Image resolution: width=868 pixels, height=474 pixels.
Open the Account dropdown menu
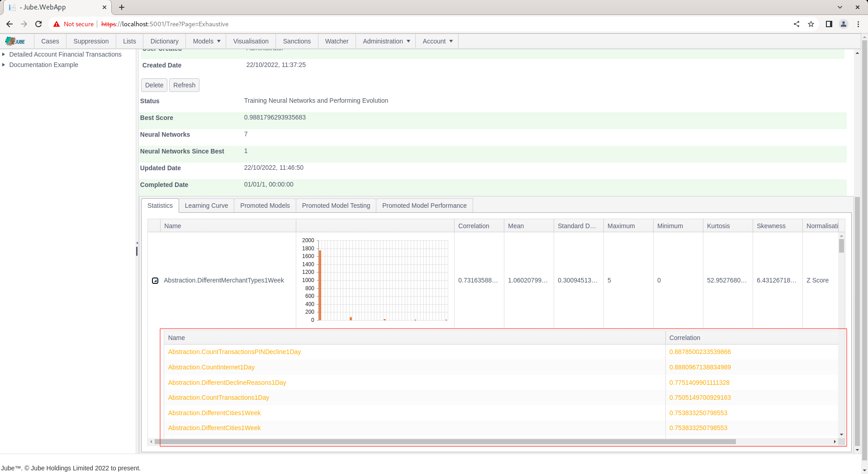[x=437, y=41]
